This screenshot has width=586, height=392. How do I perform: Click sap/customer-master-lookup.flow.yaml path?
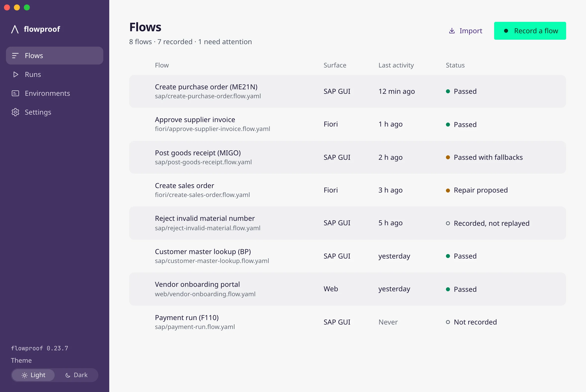click(212, 261)
